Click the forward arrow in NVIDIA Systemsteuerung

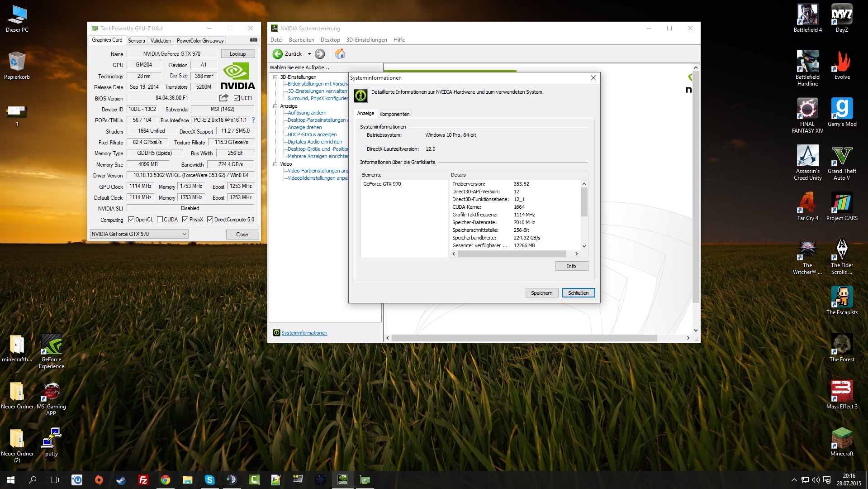click(320, 54)
